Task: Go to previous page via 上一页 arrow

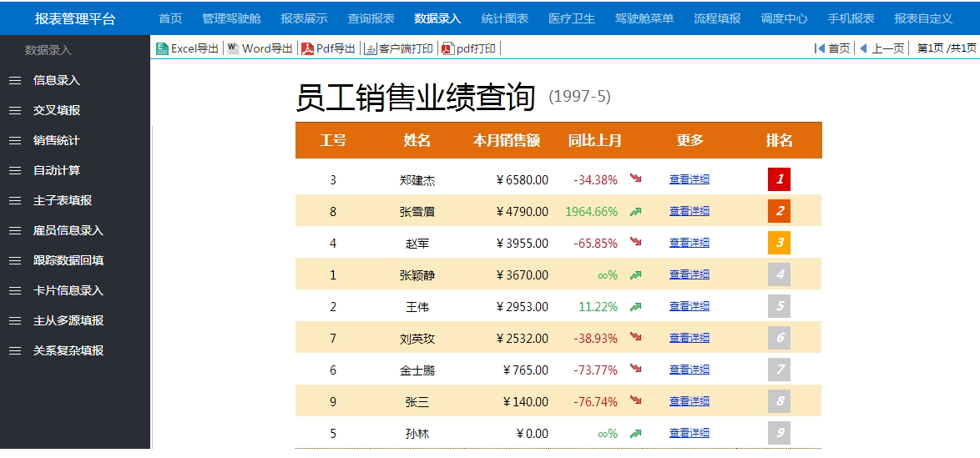Action: point(864,49)
